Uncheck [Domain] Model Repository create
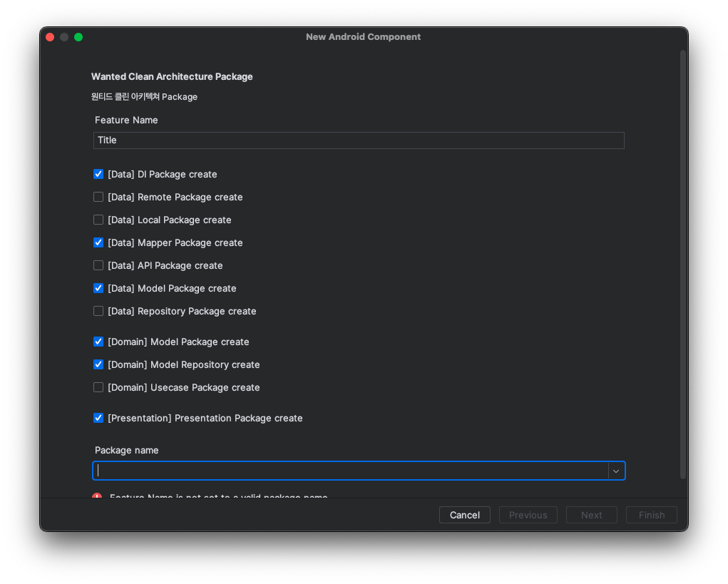 pos(98,364)
